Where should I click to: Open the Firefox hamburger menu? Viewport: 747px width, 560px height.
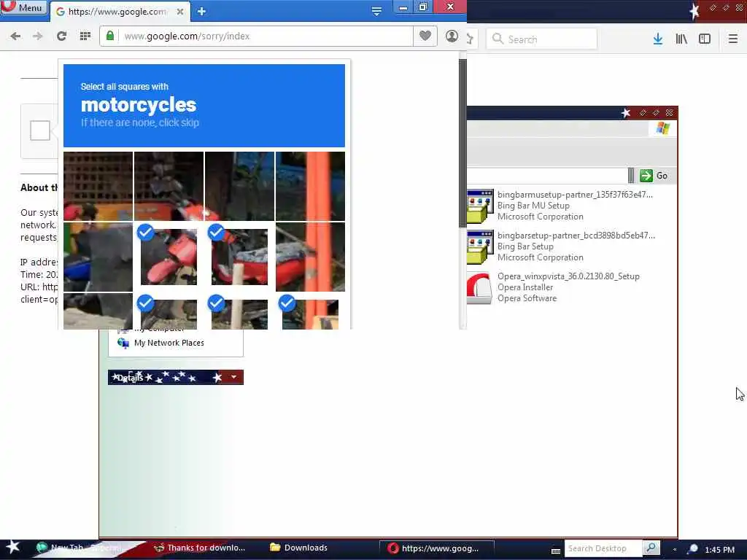(x=732, y=39)
